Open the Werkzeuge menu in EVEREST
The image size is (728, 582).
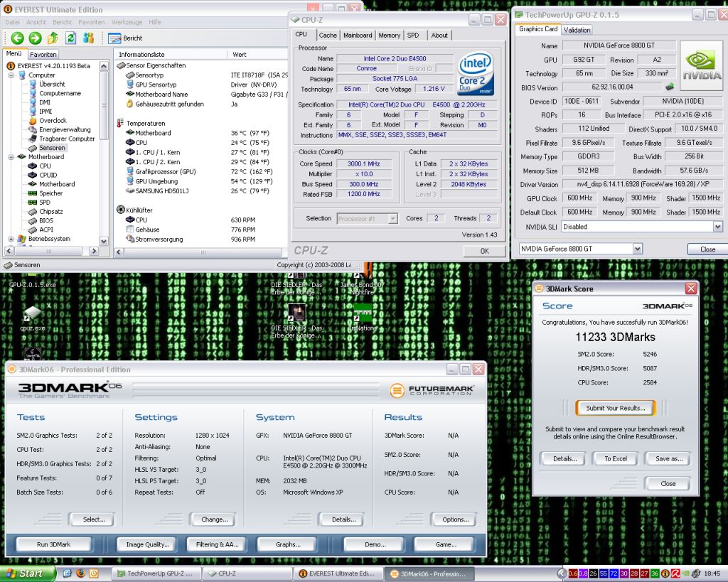click(127, 22)
